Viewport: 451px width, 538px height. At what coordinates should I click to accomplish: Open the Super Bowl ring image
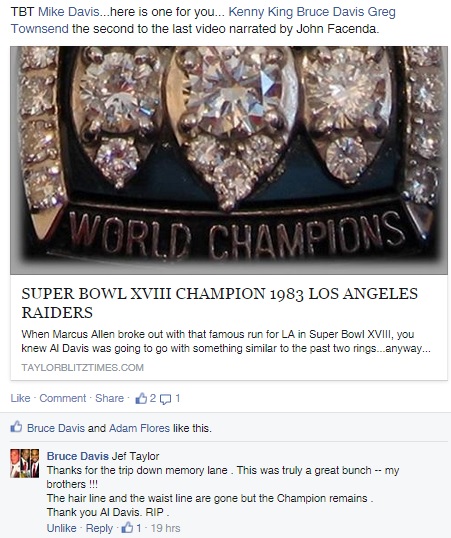(x=229, y=160)
